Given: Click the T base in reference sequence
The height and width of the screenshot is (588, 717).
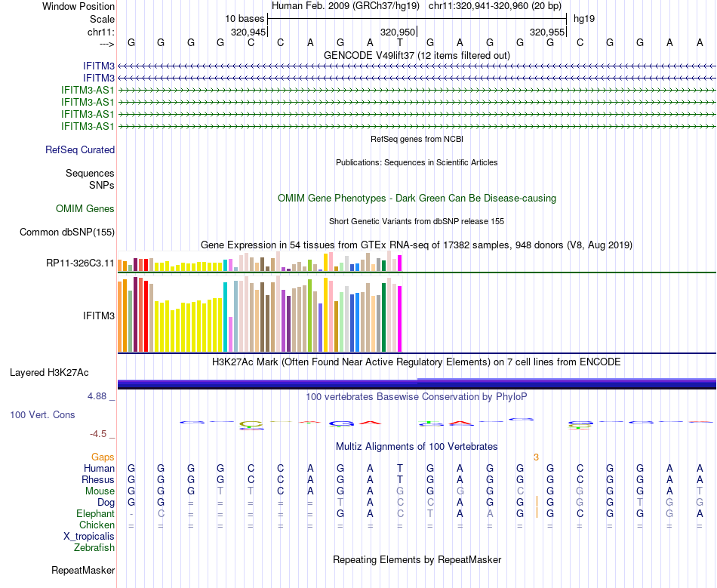Looking at the screenshot, I should [x=400, y=42].
